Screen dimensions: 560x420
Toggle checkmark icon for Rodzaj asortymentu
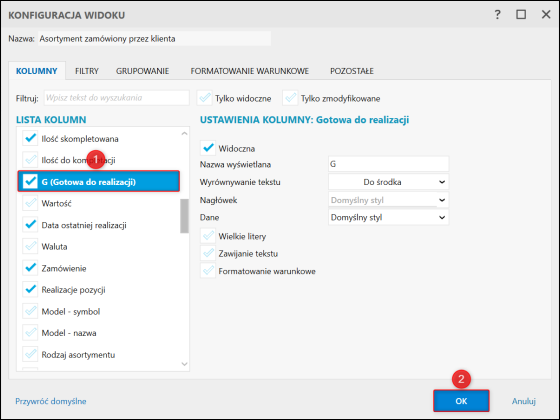click(x=30, y=354)
